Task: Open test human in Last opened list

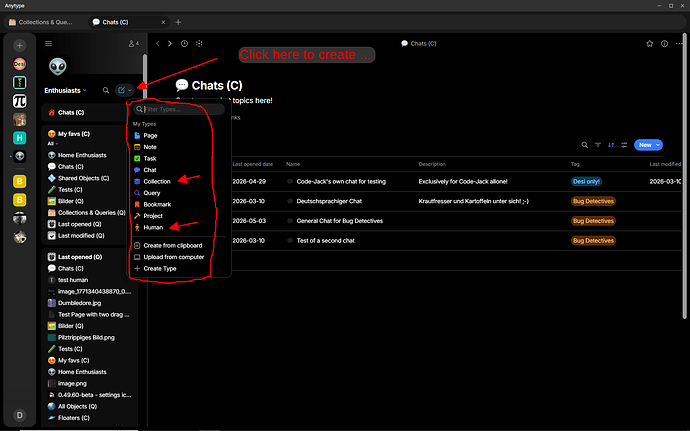Action: click(x=73, y=280)
